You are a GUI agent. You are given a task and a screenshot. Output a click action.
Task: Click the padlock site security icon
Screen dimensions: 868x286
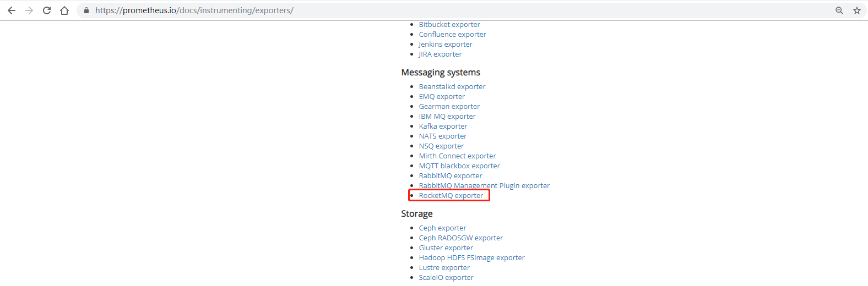(x=86, y=10)
